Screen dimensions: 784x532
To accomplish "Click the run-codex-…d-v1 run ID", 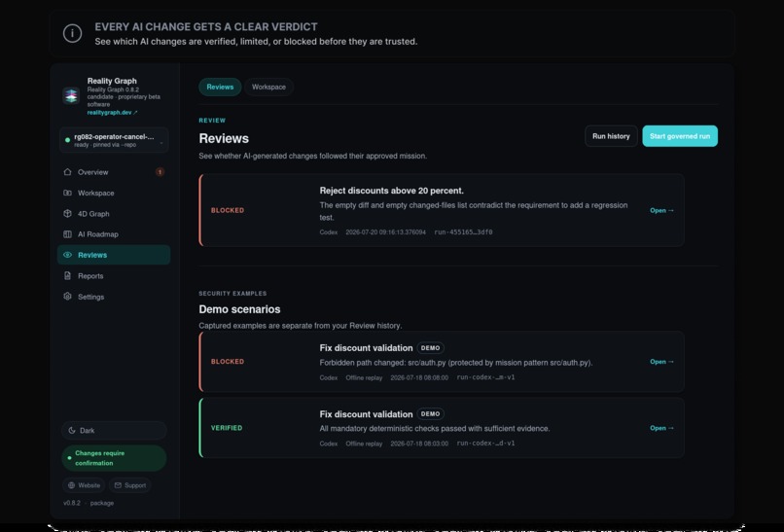I will click(485, 443).
